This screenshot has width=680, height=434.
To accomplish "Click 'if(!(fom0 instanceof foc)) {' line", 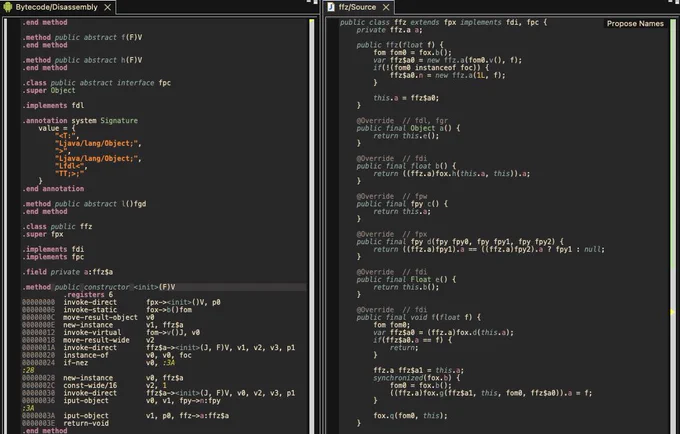I will [x=431, y=68].
